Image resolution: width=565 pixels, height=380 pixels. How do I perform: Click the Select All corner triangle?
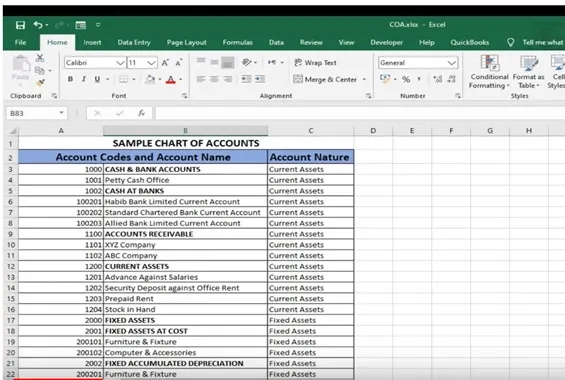pyautogui.click(x=13, y=131)
